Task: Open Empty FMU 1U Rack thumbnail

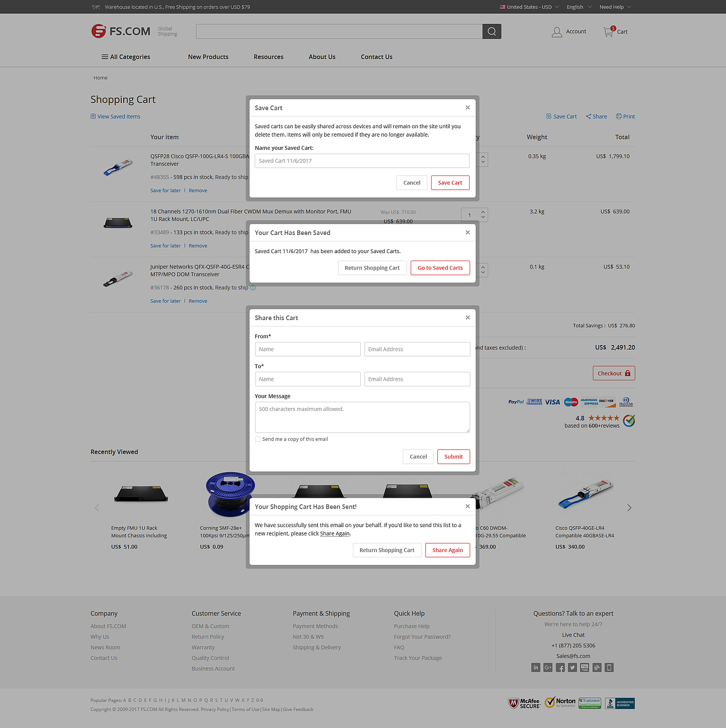Action: coord(141,494)
